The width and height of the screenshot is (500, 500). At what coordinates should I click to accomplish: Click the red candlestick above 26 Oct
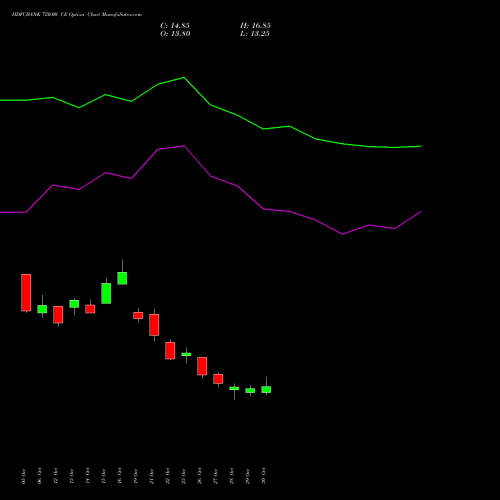pyautogui.click(x=202, y=366)
